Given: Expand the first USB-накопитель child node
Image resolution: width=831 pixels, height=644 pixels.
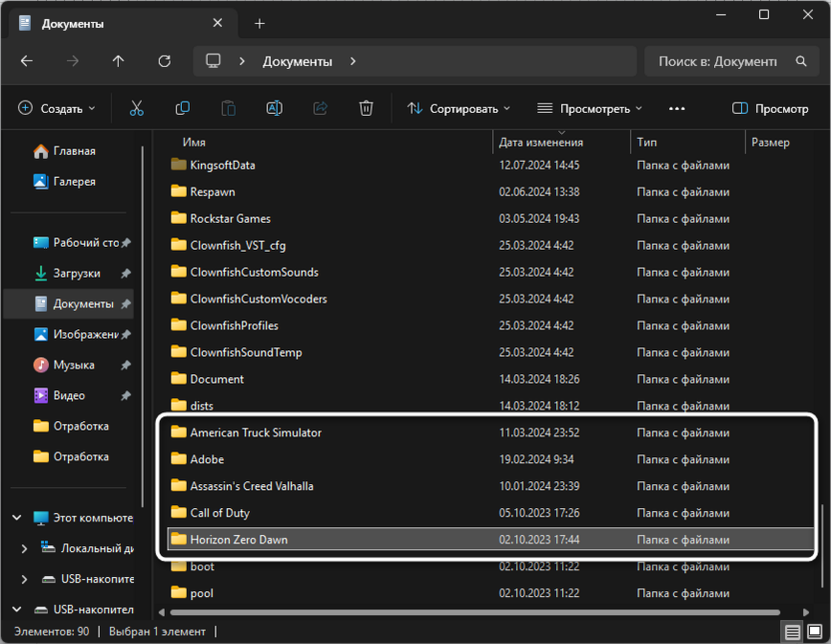Looking at the screenshot, I should pyautogui.click(x=24, y=579).
